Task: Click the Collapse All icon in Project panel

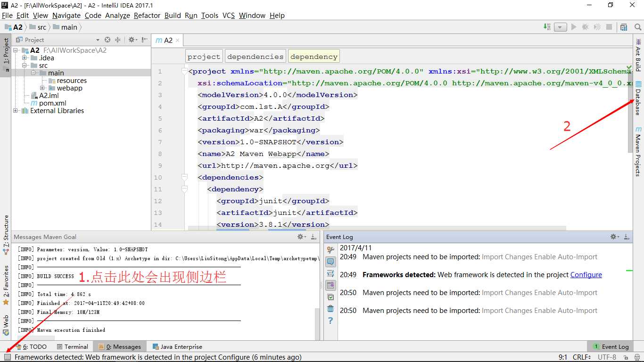Action: tap(118, 40)
